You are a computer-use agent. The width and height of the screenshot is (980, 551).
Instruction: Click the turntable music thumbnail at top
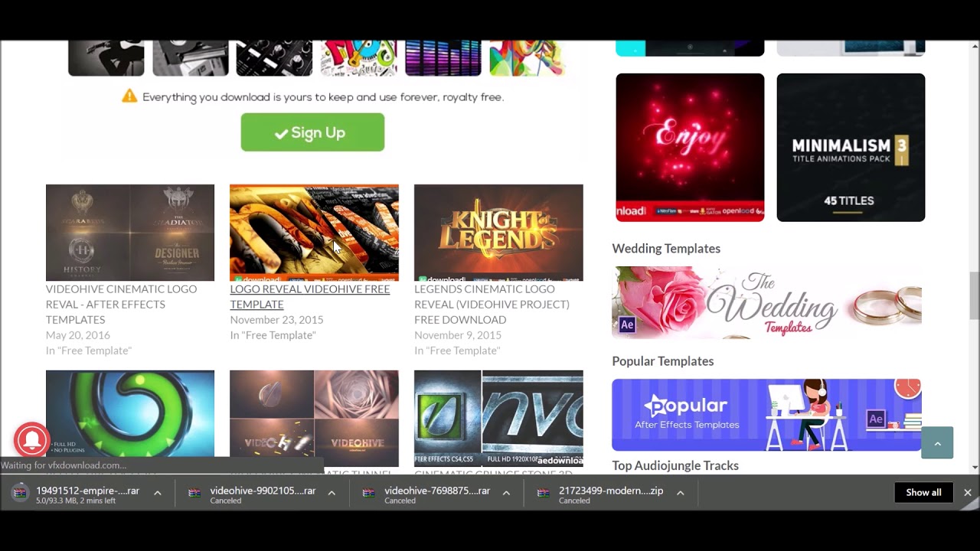[x=191, y=58]
